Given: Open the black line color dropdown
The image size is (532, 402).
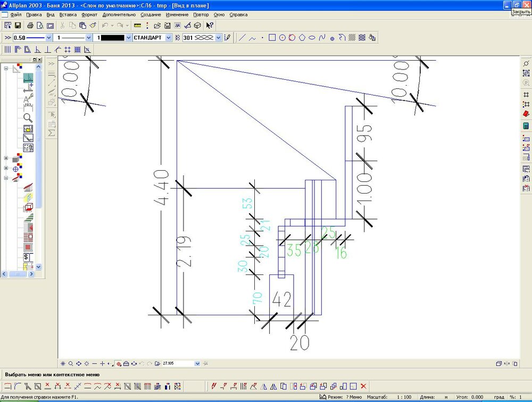Looking at the screenshot, I should tap(128, 38).
